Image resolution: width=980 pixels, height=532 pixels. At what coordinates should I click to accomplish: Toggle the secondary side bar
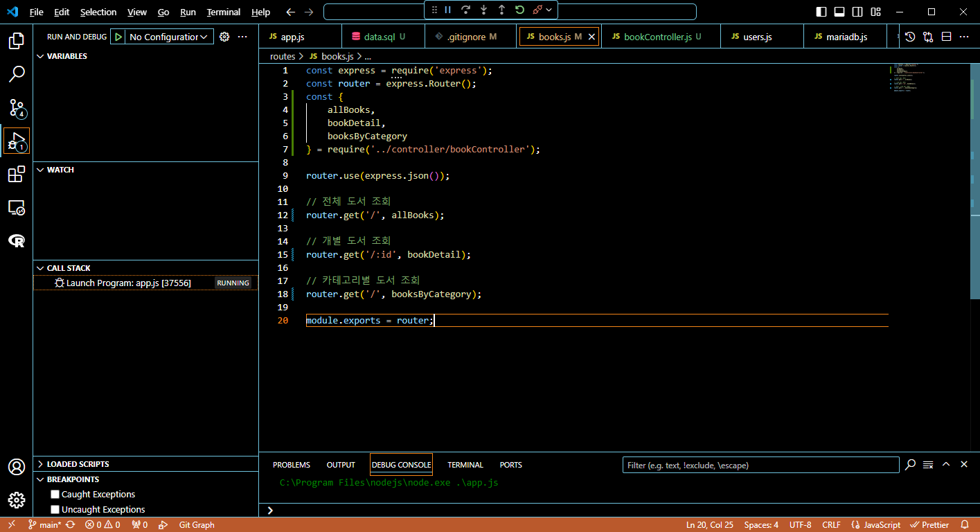(857, 12)
